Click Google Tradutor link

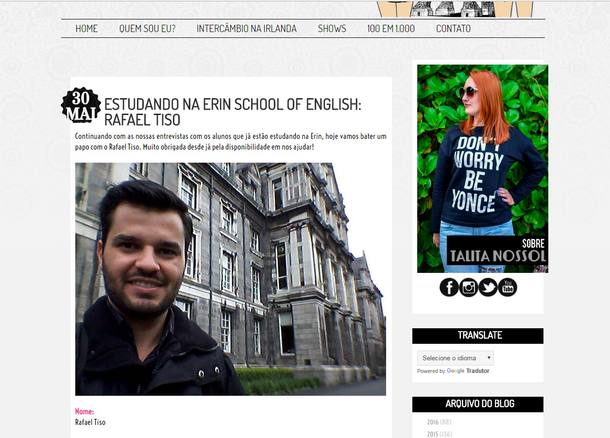[468, 371]
